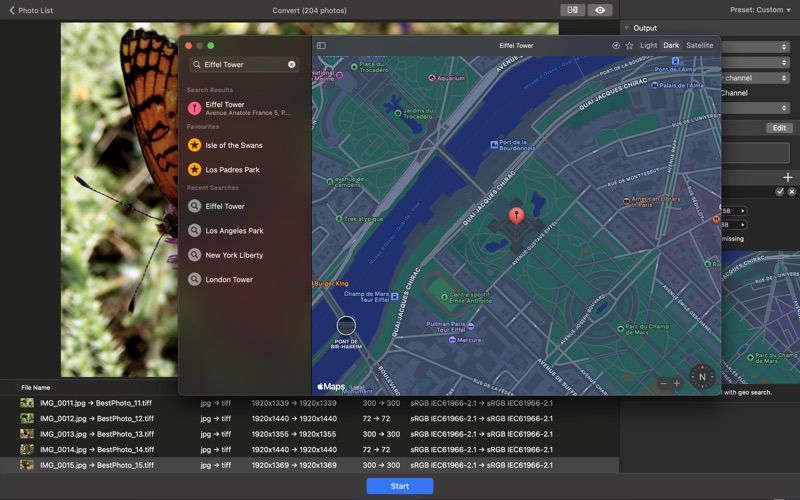Click into the map search field

[x=244, y=64]
